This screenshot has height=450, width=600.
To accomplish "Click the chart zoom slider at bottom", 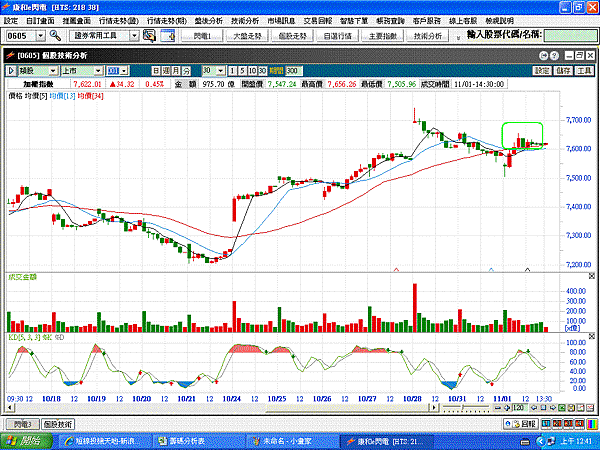I will click(466, 408).
